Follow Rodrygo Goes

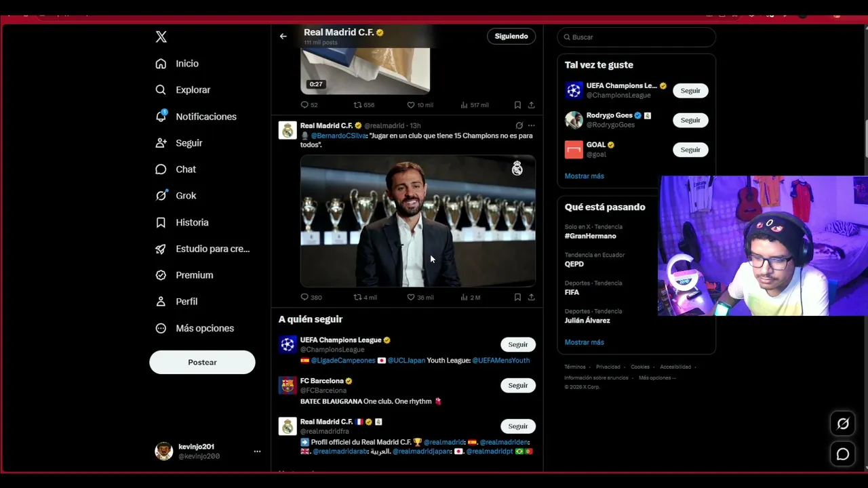(x=690, y=121)
